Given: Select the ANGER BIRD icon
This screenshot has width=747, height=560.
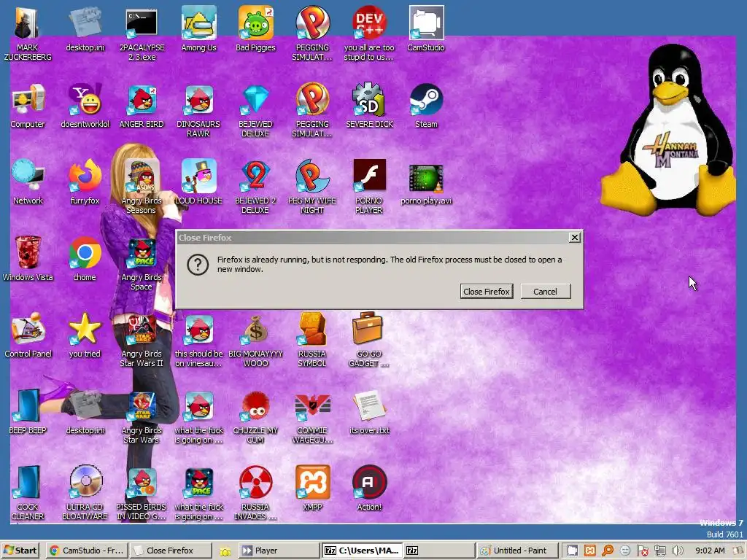Looking at the screenshot, I should pyautogui.click(x=142, y=106).
